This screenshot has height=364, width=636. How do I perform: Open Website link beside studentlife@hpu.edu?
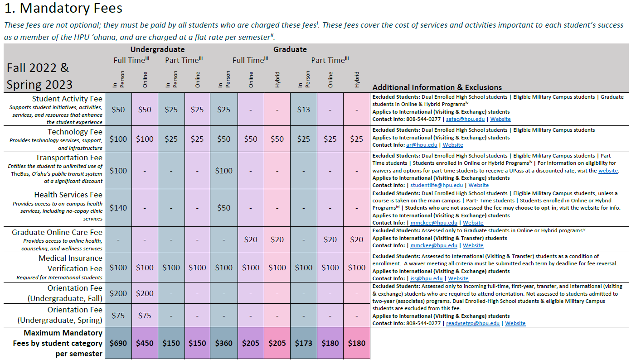(x=479, y=185)
